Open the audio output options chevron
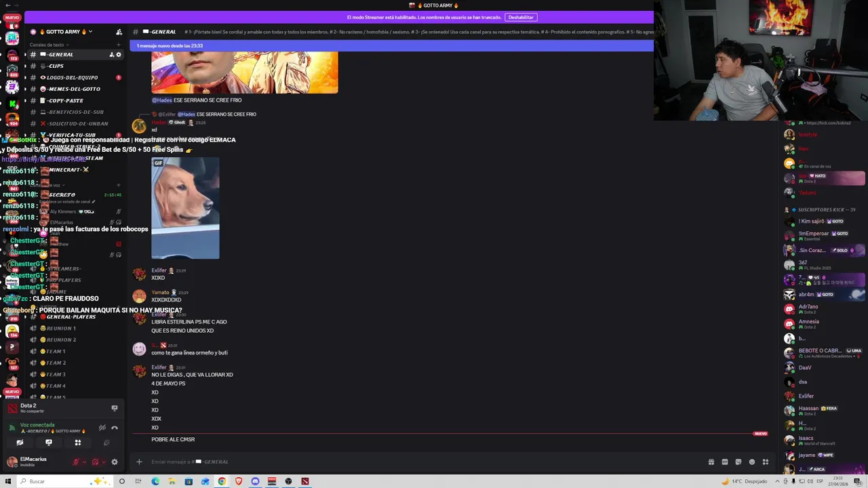This screenshot has width=868, height=488. pos(103,462)
